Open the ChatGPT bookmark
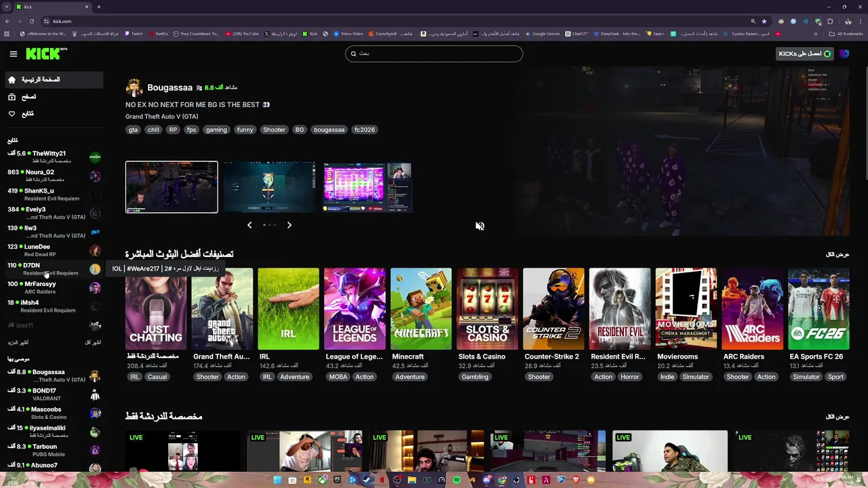The width and height of the screenshot is (868, 488). (577, 34)
